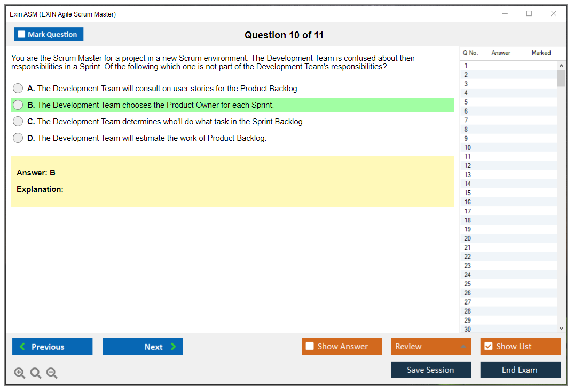Screen dimensions: 574x392
Task: Choose option D about estimating work
Action: coord(18,138)
